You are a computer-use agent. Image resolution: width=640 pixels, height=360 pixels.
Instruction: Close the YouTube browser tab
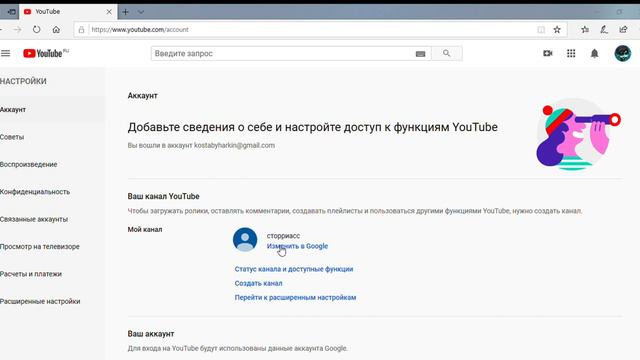pyautogui.click(x=109, y=12)
